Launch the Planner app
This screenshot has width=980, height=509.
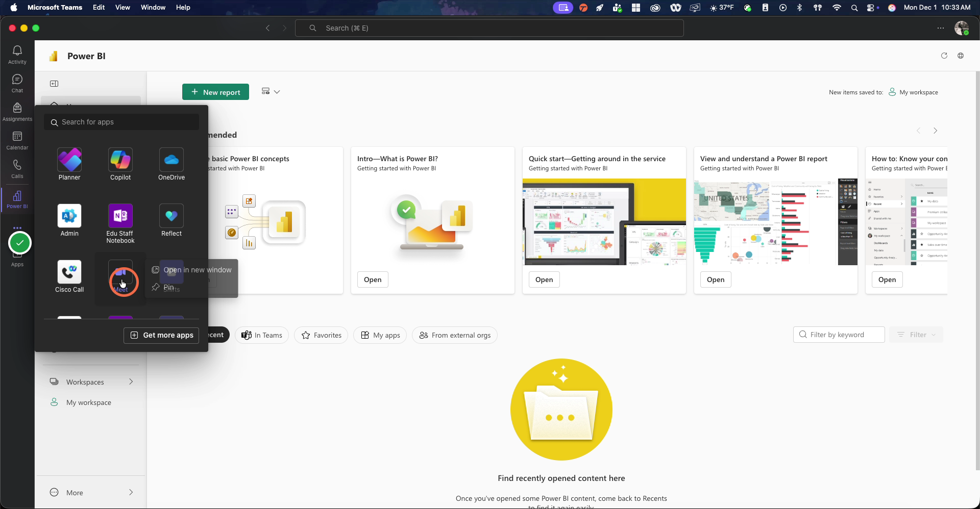[69, 164]
